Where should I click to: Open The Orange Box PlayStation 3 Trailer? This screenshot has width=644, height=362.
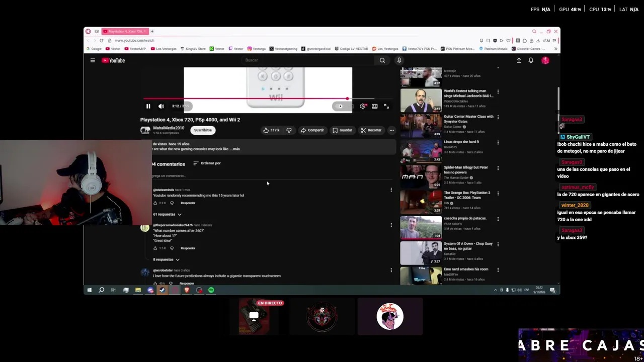[421, 202]
